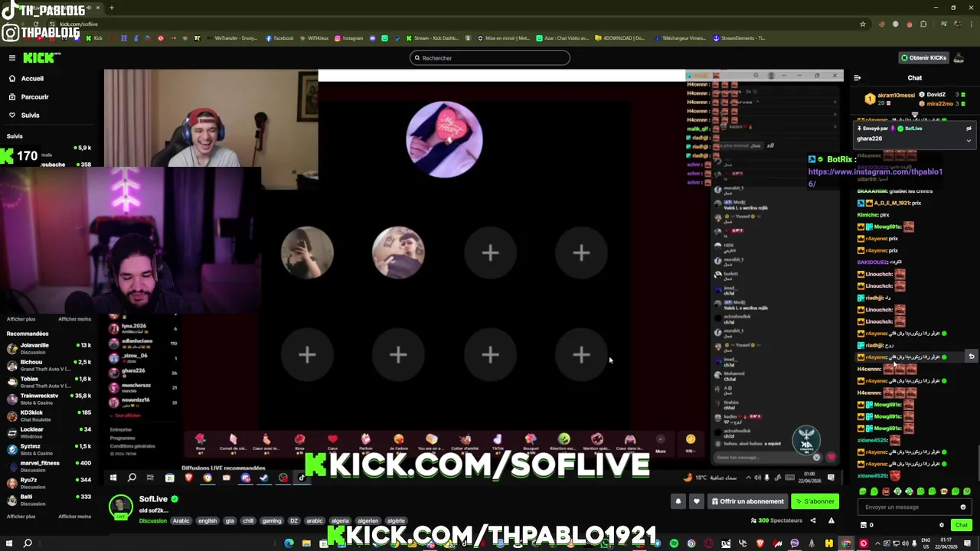Image resolution: width=980 pixels, height=551 pixels.
Task: Open the user profile avatar
Action: [x=959, y=57]
